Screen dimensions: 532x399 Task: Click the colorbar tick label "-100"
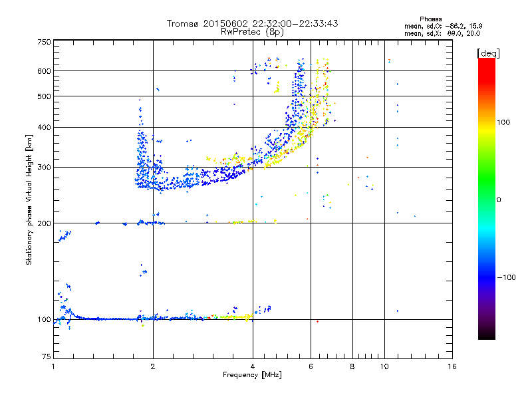coord(506,277)
